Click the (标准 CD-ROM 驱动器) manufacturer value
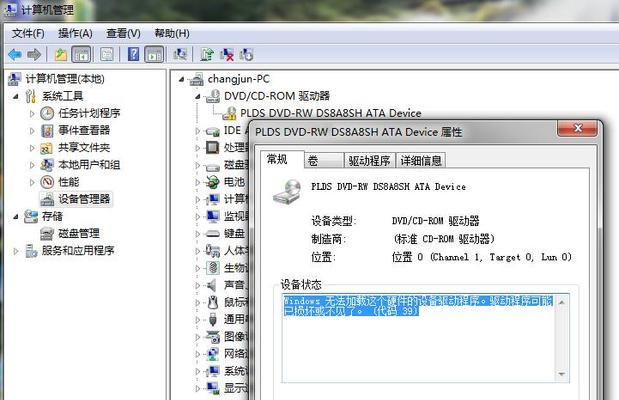The height and width of the screenshot is (400, 619). tap(443, 239)
